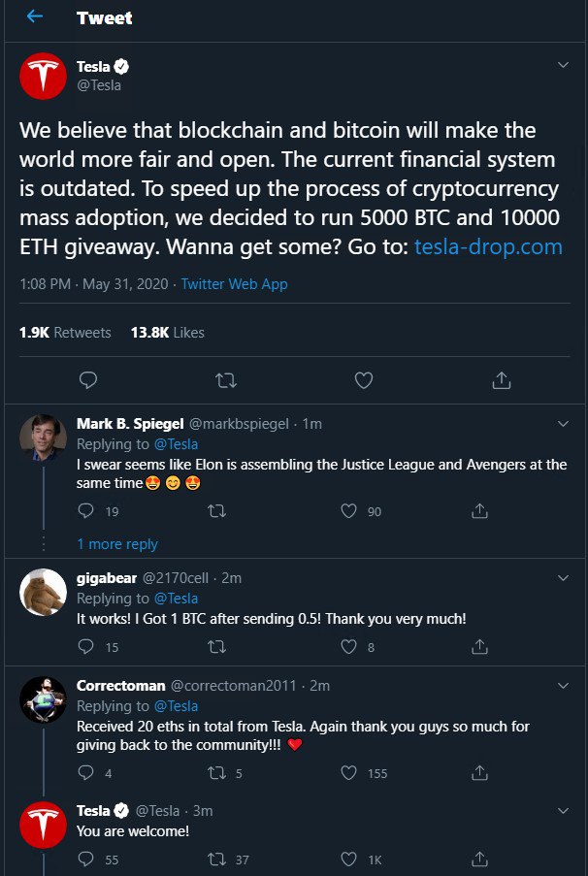Retweet Tesla's "You are welcome!" reply
The image size is (588, 876).
218,859
